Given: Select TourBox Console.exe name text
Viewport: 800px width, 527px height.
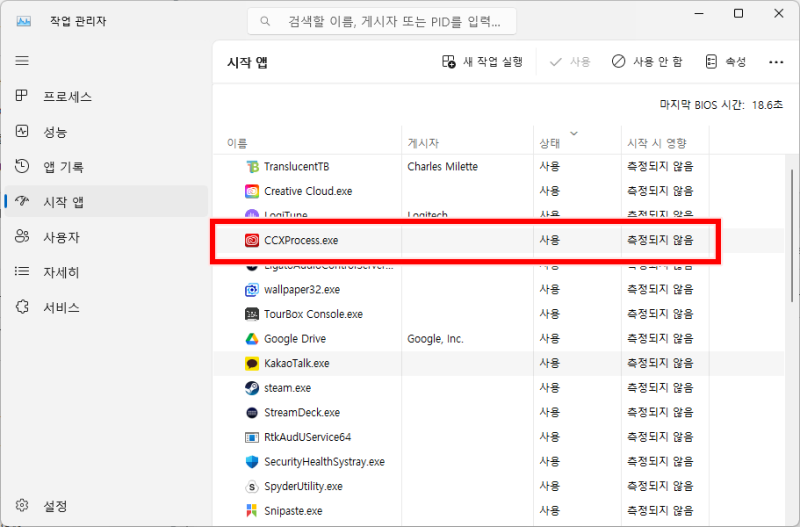Looking at the screenshot, I should [313, 314].
